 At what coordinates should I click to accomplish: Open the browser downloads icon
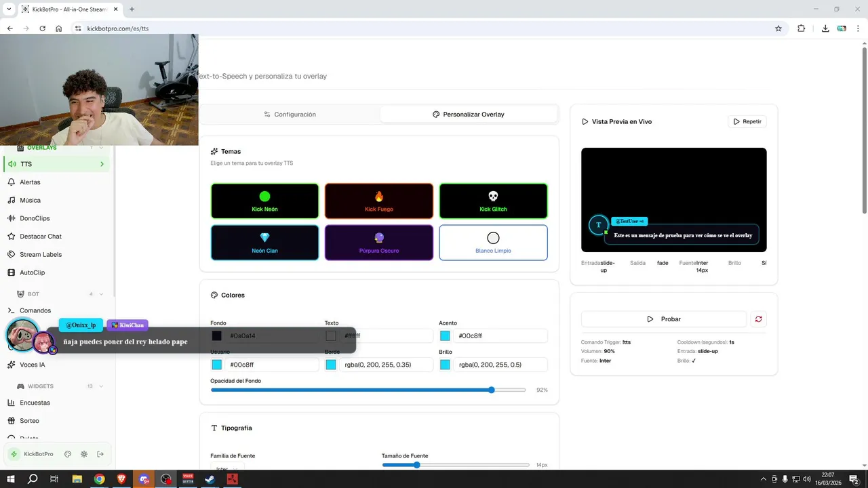point(825,28)
